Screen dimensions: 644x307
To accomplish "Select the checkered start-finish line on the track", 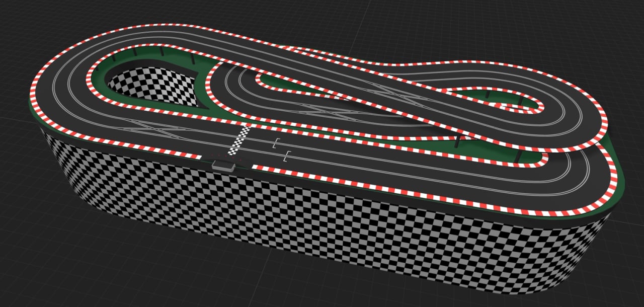I will pos(240,141).
